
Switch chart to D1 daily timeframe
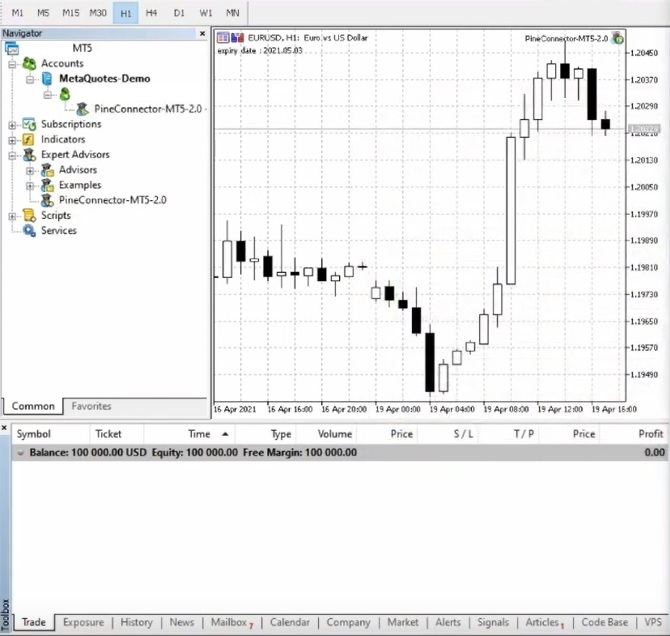(x=179, y=13)
